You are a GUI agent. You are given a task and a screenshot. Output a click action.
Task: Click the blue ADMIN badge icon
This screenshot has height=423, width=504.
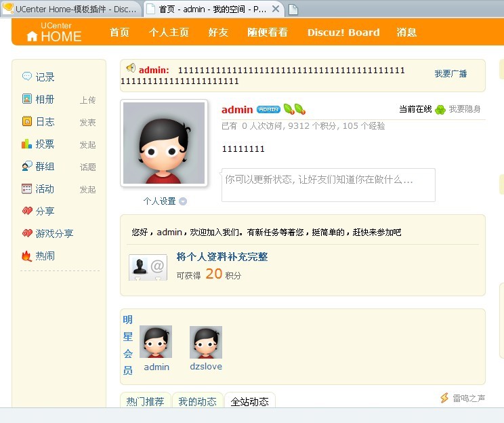pyautogui.click(x=269, y=109)
